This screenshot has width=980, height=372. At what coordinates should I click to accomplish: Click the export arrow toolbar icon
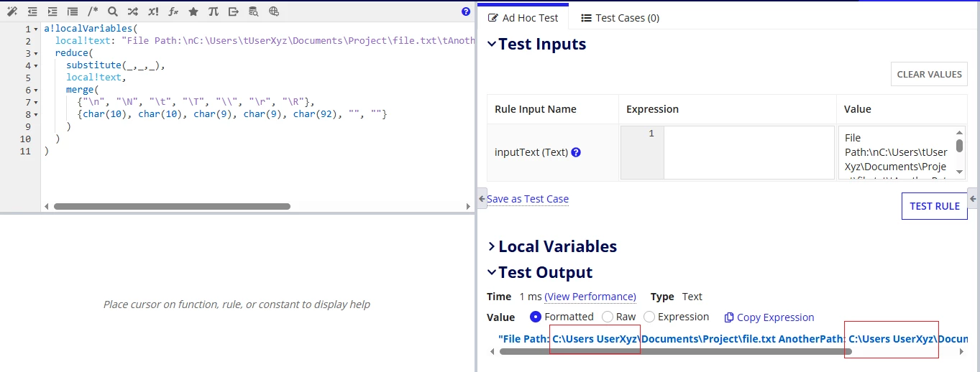(234, 11)
